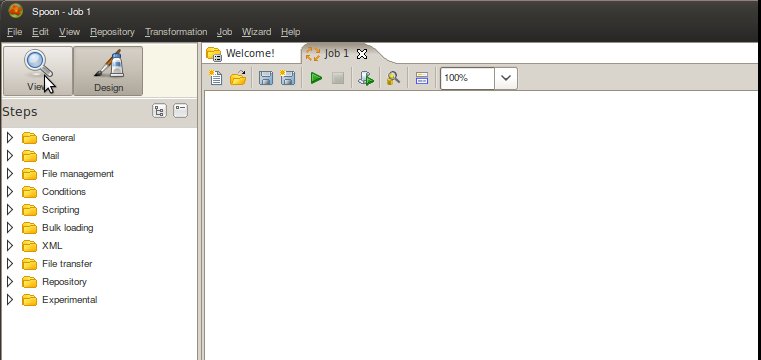The width and height of the screenshot is (761, 360).
Task: Expand the File management folder
Action: [10, 174]
